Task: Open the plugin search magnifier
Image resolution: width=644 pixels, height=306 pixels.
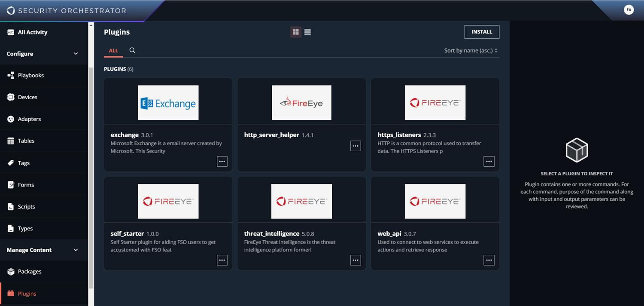Action: [x=132, y=50]
